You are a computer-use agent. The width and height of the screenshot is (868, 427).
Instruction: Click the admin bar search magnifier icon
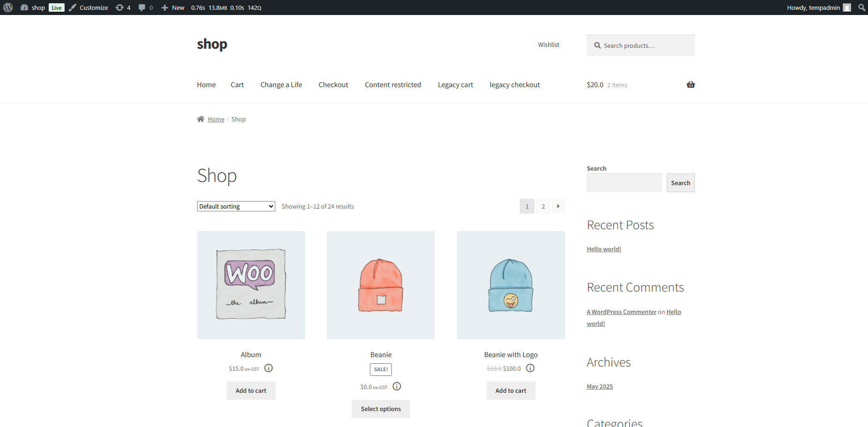(861, 7)
